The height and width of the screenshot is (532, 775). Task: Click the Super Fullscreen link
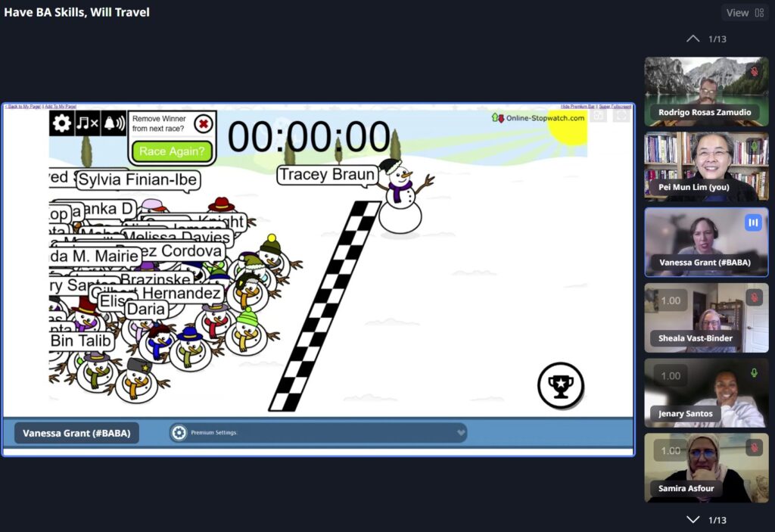click(x=615, y=107)
